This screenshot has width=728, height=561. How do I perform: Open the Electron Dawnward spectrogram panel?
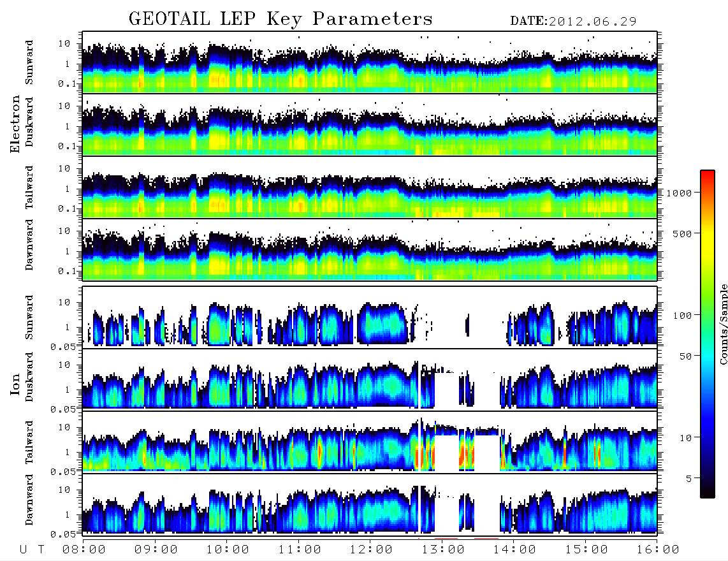(x=370, y=250)
